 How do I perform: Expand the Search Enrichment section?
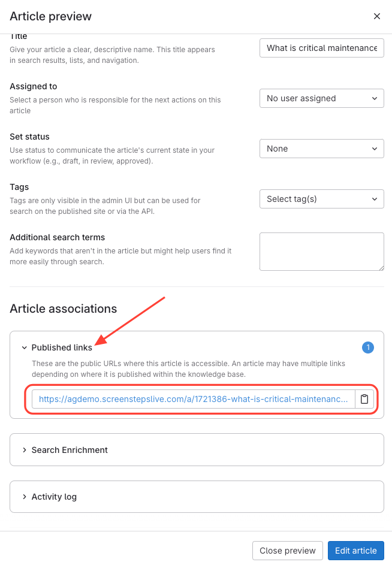pos(70,450)
